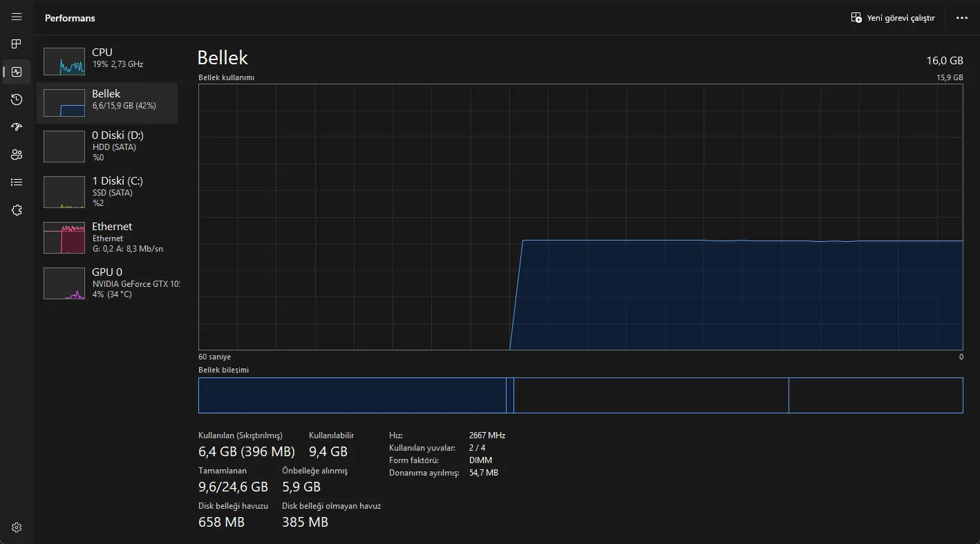
Task: Open the App history page icon
Action: pos(17,100)
